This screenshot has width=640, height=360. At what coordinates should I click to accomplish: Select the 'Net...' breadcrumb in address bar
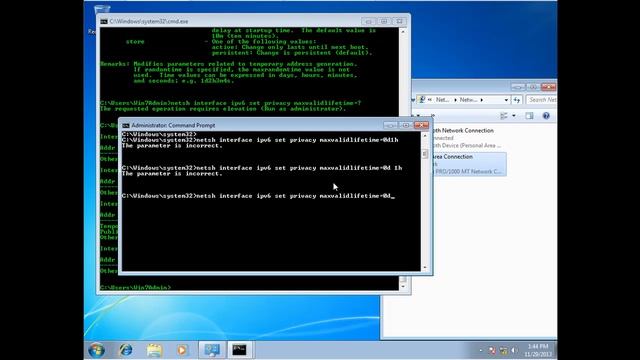tap(442, 100)
